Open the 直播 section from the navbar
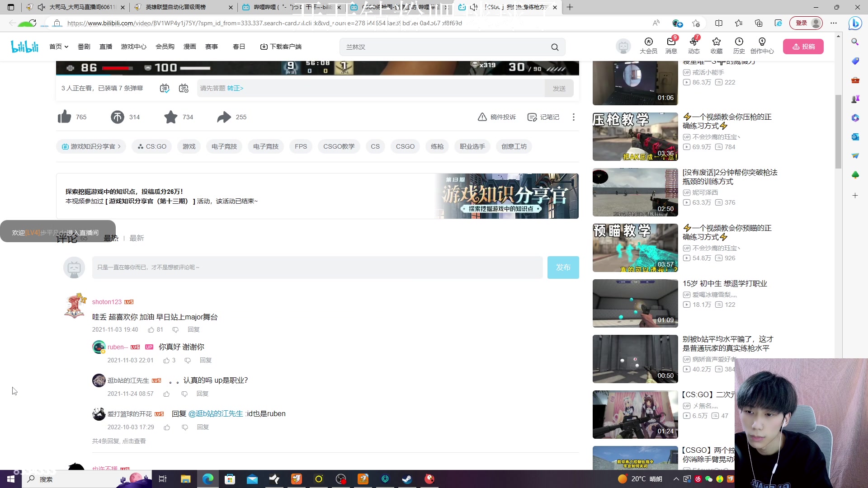This screenshot has width=868, height=488. point(106,46)
